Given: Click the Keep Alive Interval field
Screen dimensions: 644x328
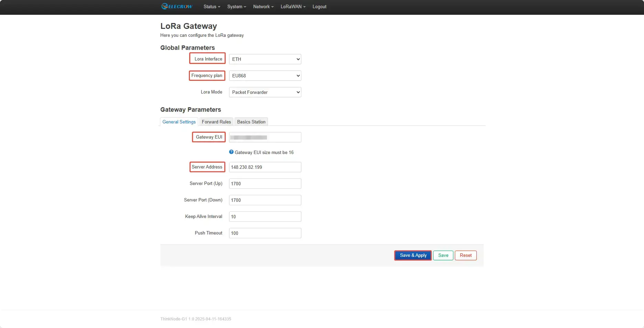Looking at the screenshot, I should tap(265, 217).
